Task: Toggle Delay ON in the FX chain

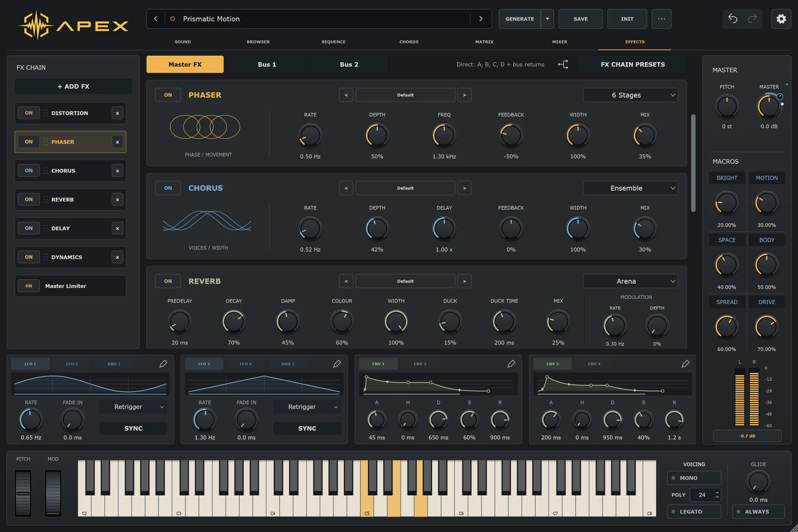Action: [29, 228]
